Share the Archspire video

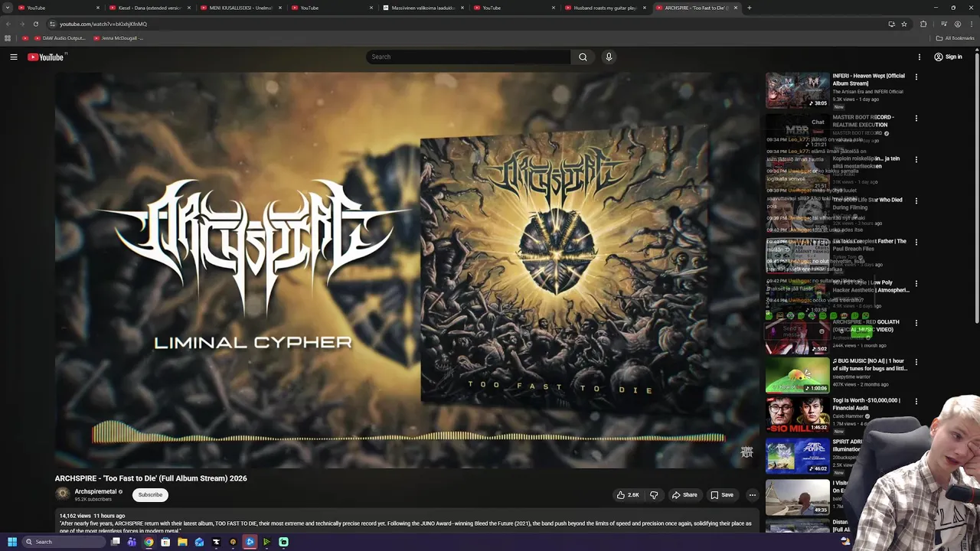684,495
